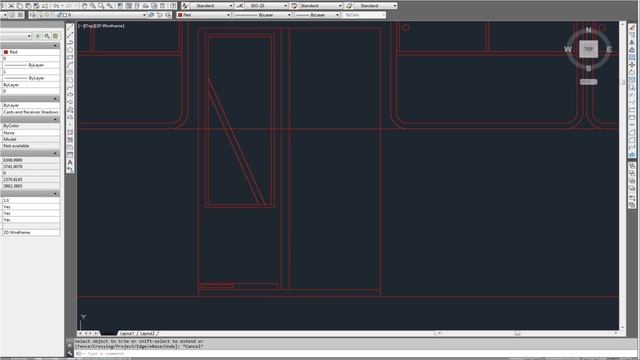Select the Construction Line tool

[70, 35]
